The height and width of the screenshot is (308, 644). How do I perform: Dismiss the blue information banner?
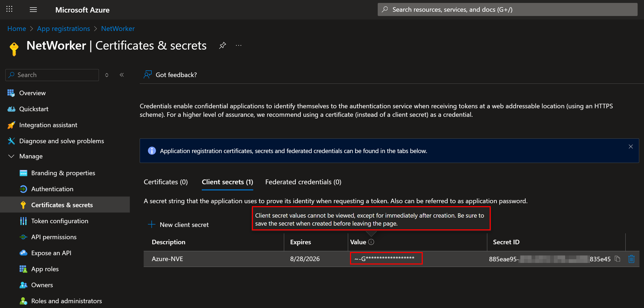pos(630,146)
